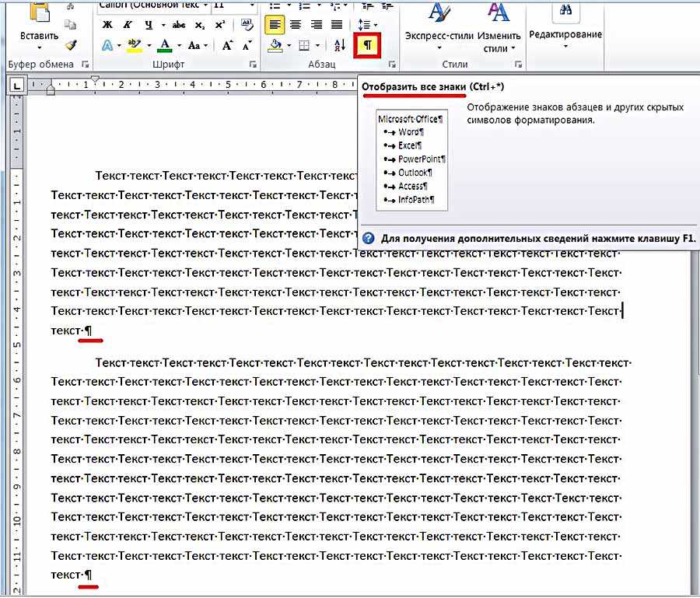700x598 pixels.
Task: Toggle bold formatting (Ж)
Action: [x=108, y=25]
